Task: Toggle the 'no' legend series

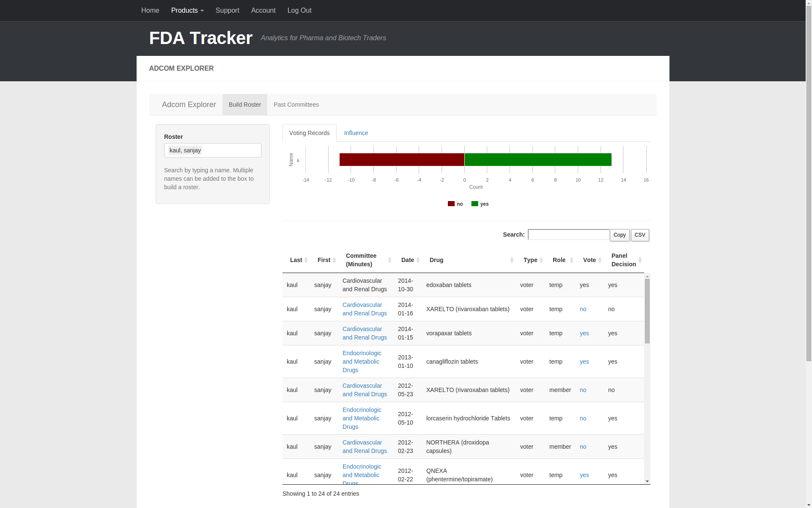Action: pos(455,204)
